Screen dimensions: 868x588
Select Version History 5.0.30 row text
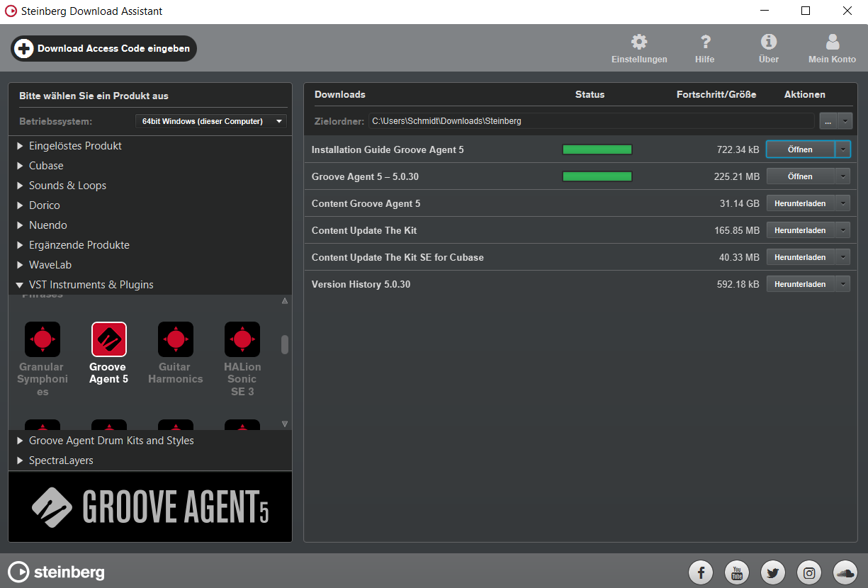coord(361,284)
